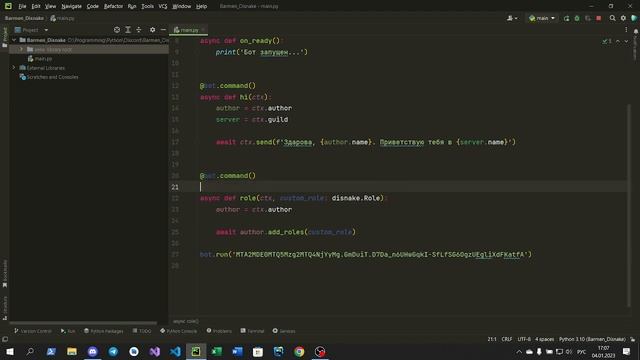Collapse the Barmen_Disnake project root

14,40
